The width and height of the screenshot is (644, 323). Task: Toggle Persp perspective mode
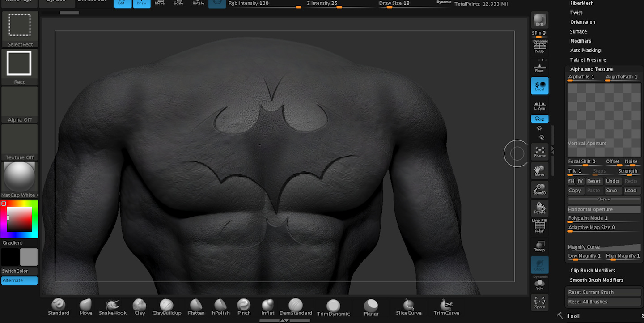coord(540,46)
